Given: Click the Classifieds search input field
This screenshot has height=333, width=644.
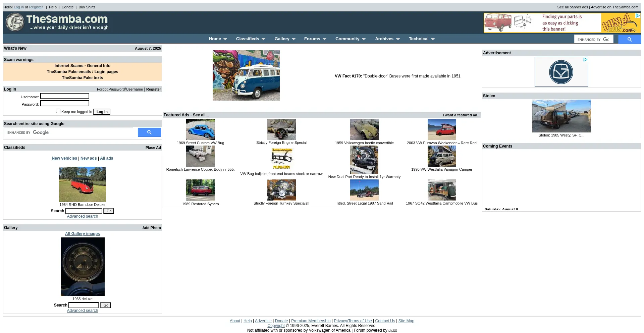Looking at the screenshot, I should [84, 211].
